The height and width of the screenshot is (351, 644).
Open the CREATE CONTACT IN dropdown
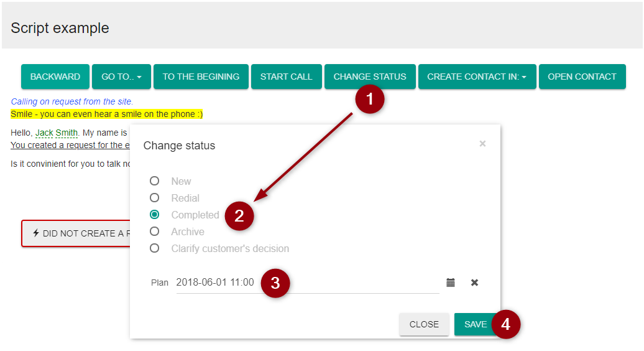coord(477,77)
